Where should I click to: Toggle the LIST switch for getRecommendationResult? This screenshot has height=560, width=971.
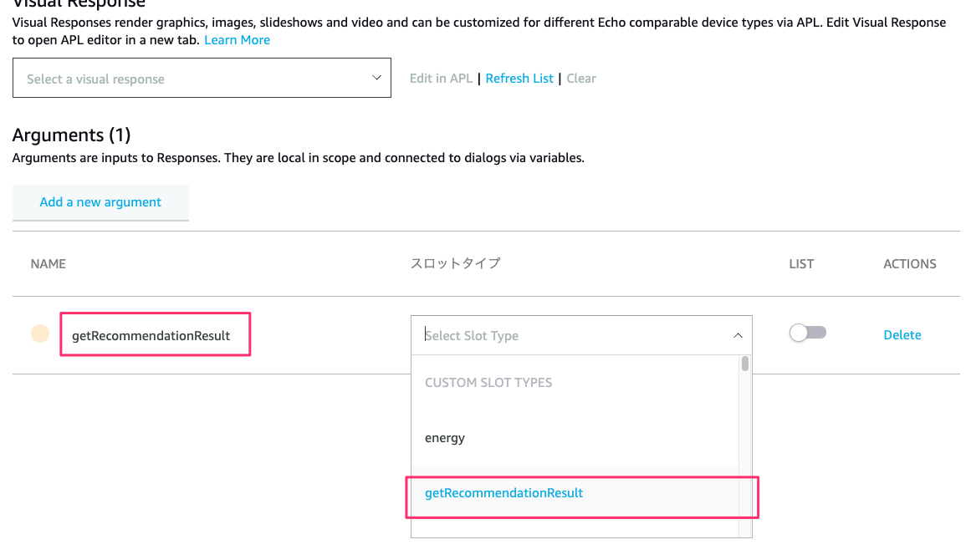807,333
